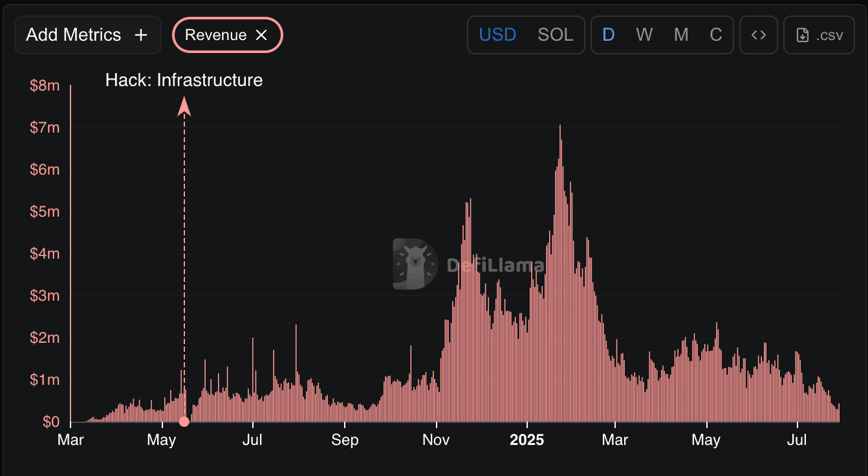868x476 pixels.
Task: Switch to monthly interval M
Action: click(x=680, y=35)
